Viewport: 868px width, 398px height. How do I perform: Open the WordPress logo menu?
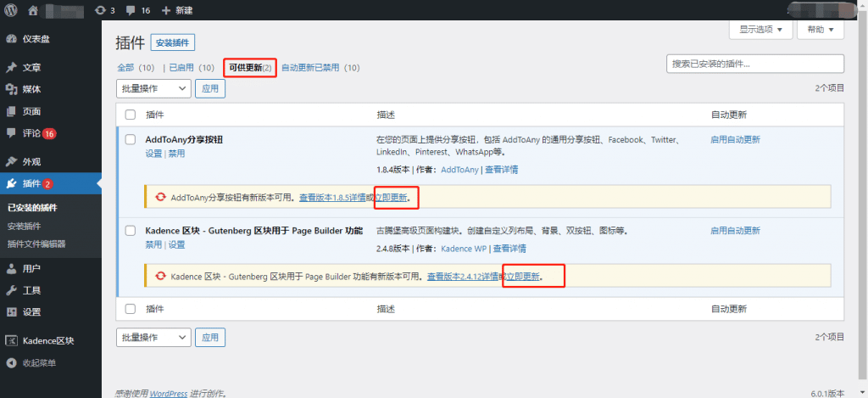point(12,10)
